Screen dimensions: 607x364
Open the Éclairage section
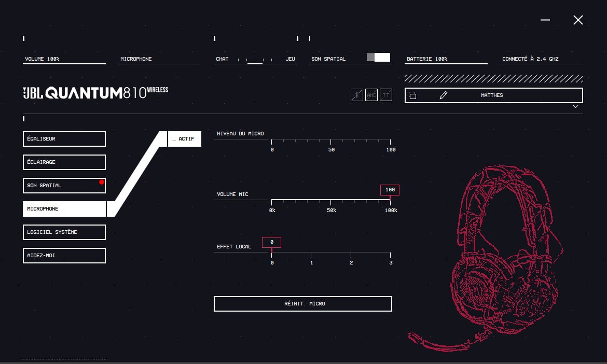click(x=64, y=162)
